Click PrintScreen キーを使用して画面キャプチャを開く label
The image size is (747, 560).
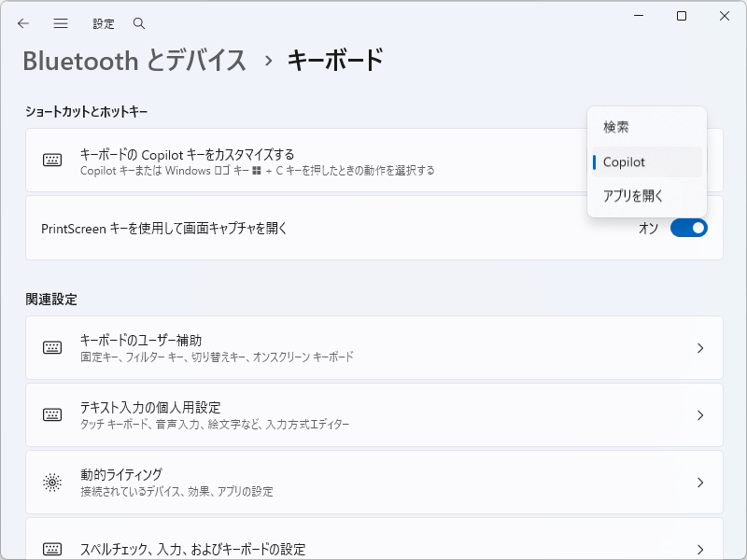tap(164, 229)
